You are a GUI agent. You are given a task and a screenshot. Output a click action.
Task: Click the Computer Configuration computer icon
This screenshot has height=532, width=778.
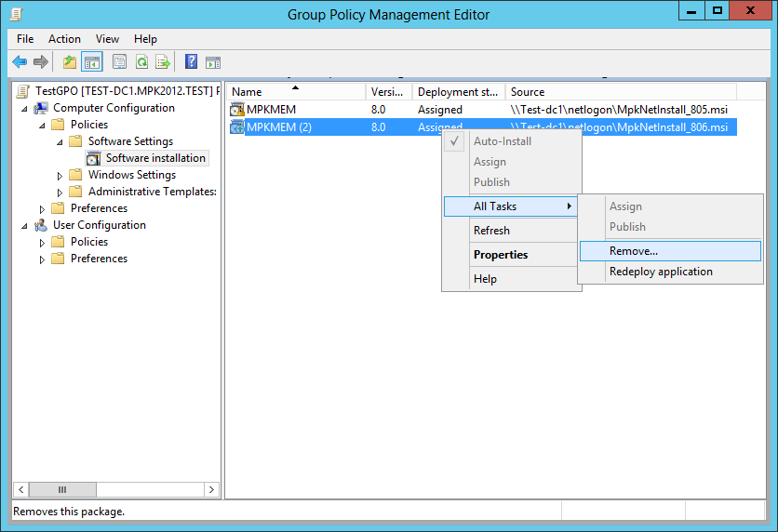41,108
